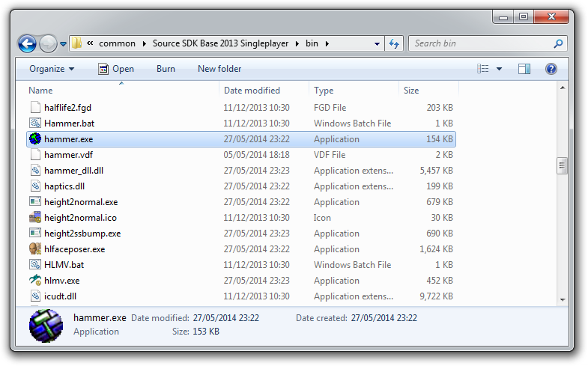The image size is (588, 366).
Task: Click the Back navigation arrow
Action: click(x=27, y=44)
